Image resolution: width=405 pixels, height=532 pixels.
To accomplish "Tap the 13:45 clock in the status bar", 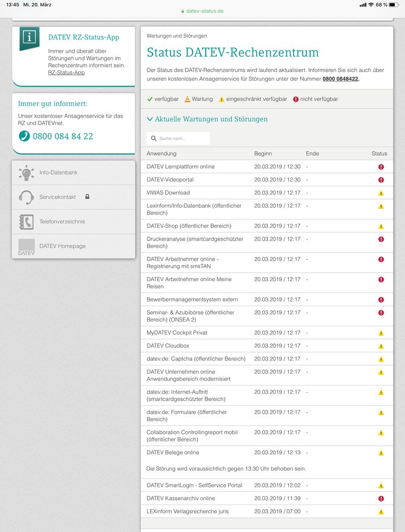I will [x=13, y=5].
